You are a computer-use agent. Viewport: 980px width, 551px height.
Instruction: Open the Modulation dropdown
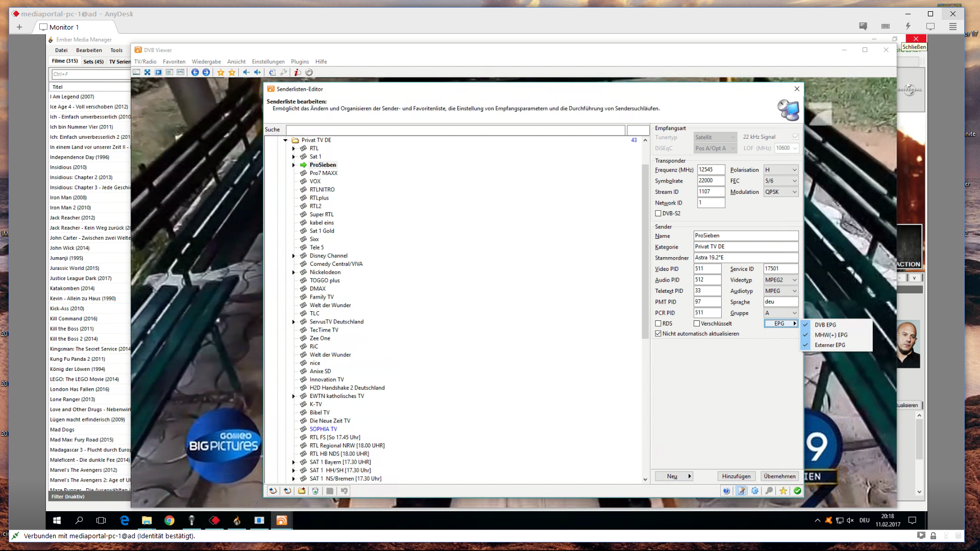[781, 192]
